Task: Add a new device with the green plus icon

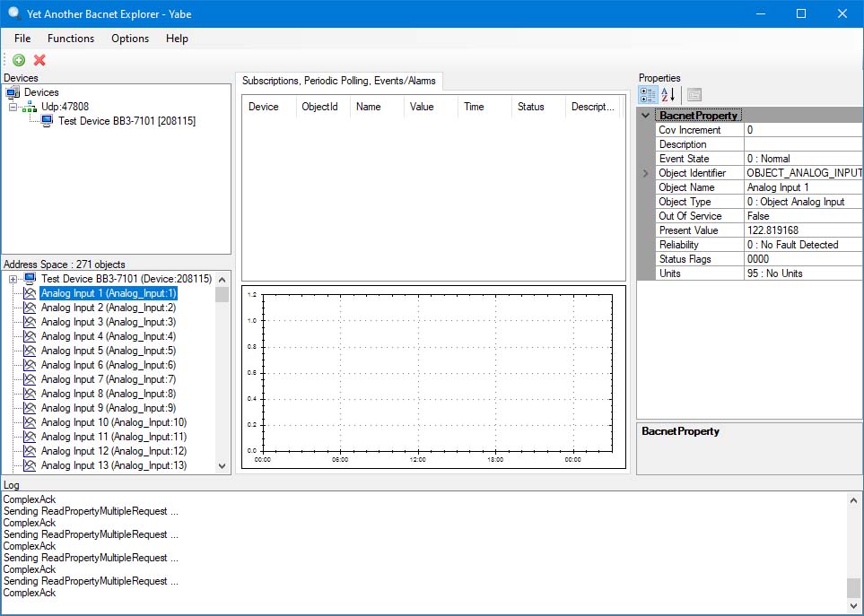Action: click(x=19, y=60)
